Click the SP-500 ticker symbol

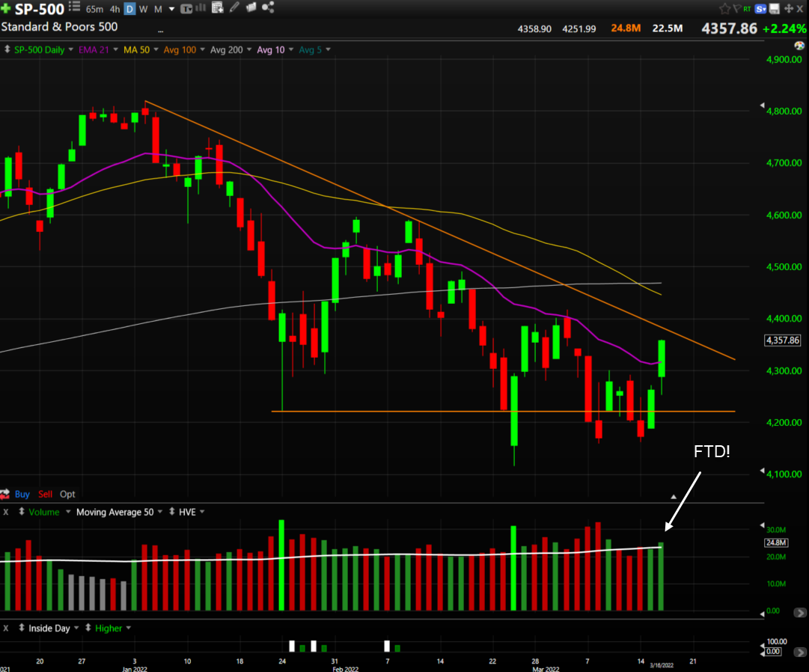click(40, 9)
